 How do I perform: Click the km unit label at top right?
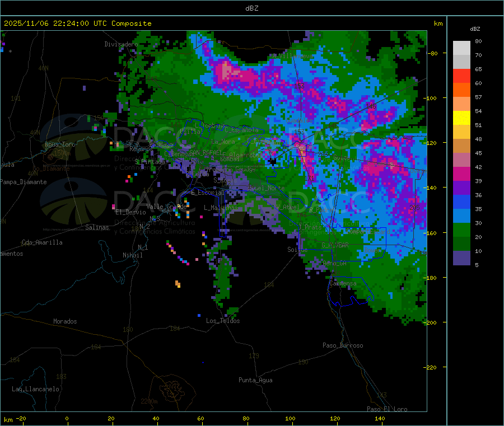438,24
